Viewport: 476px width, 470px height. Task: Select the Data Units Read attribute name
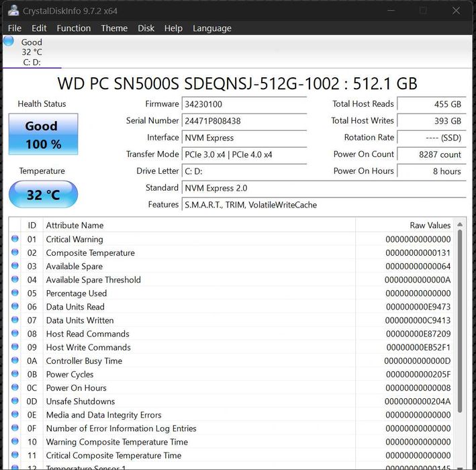point(75,307)
